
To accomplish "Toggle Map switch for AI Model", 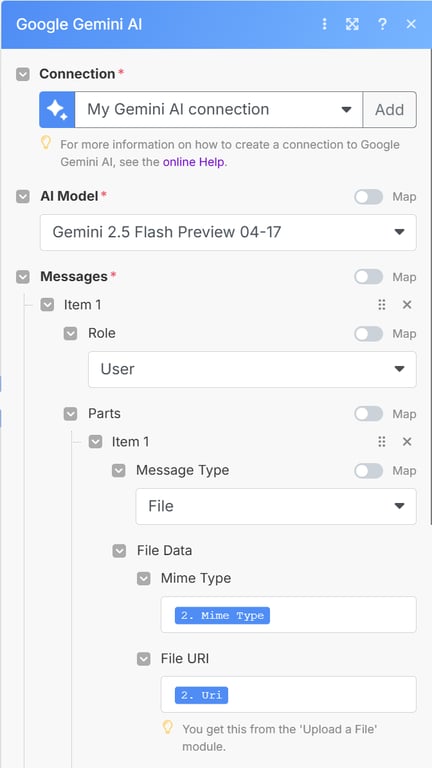I will [x=368, y=197].
